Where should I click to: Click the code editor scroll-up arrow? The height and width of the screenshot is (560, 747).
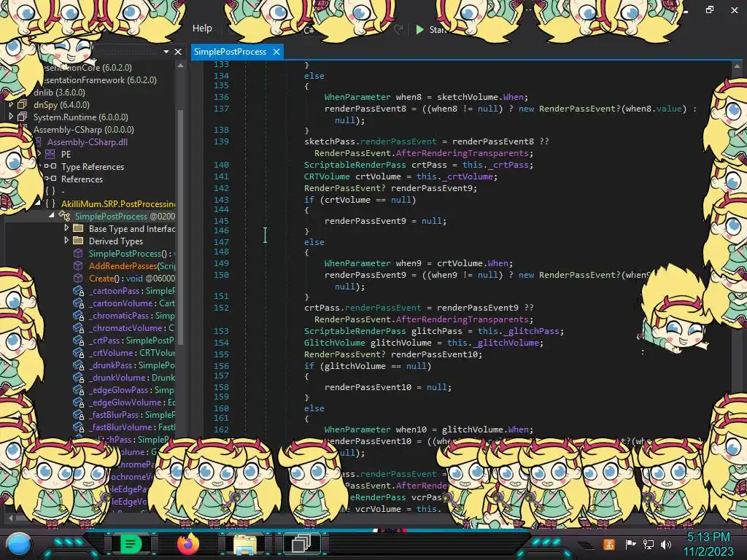point(737,66)
